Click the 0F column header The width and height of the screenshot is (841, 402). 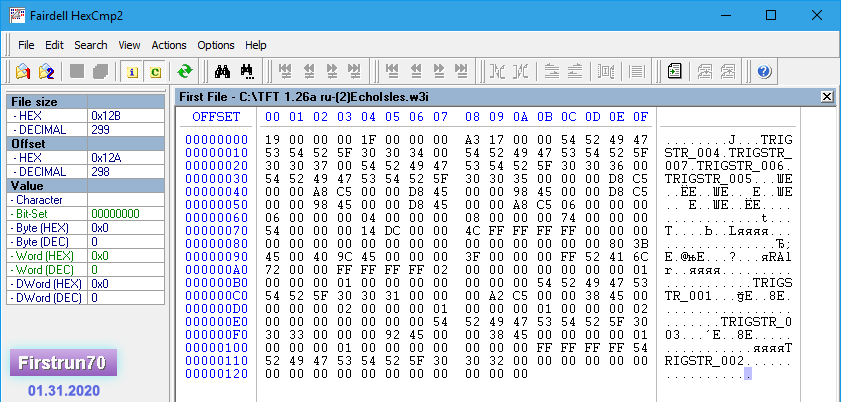[x=641, y=117]
